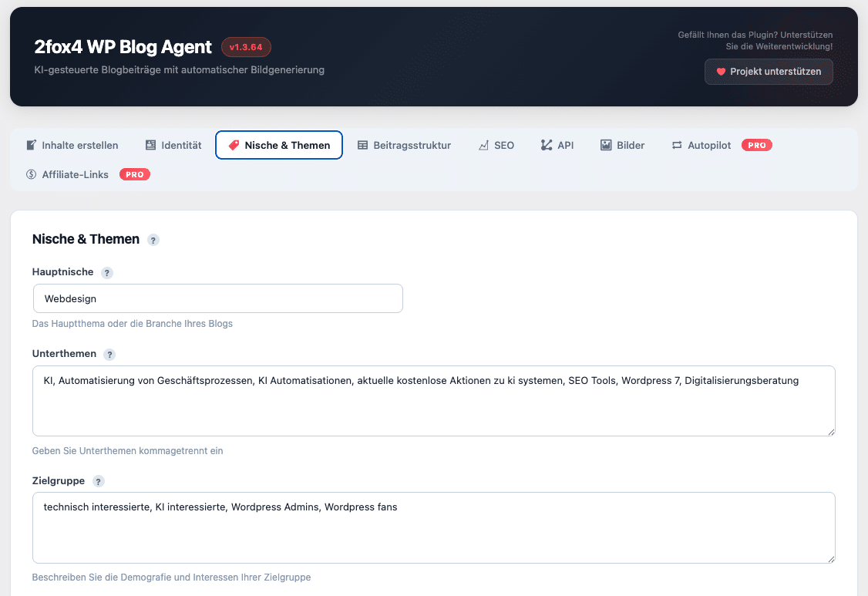Click the PRO badge beside Affiliate-Links

pos(134,174)
